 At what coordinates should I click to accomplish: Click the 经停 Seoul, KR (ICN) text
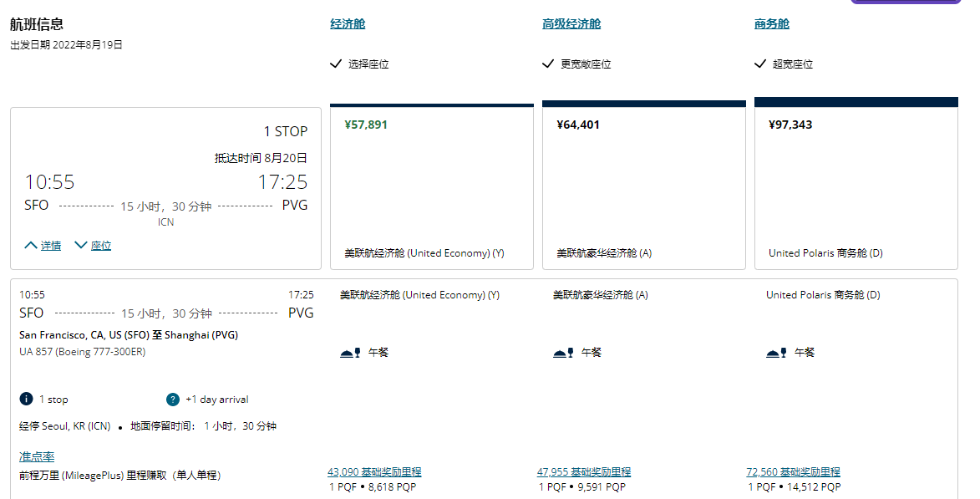coord(65,426)
